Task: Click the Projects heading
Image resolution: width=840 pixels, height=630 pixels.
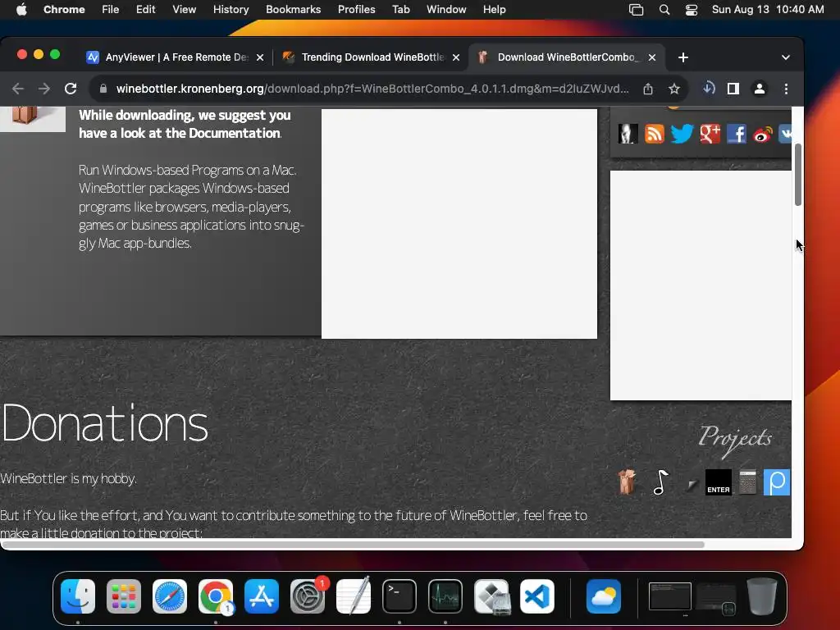Action: click(x=735, y=440)
